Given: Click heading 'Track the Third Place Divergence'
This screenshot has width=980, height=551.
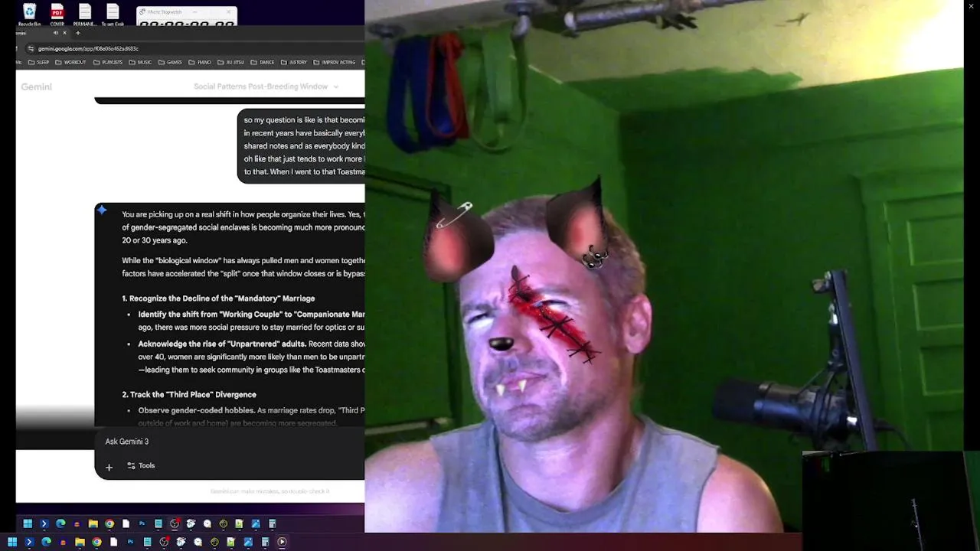Looking at the screenshot, I should pyautogui.click(x=189, y=394).
